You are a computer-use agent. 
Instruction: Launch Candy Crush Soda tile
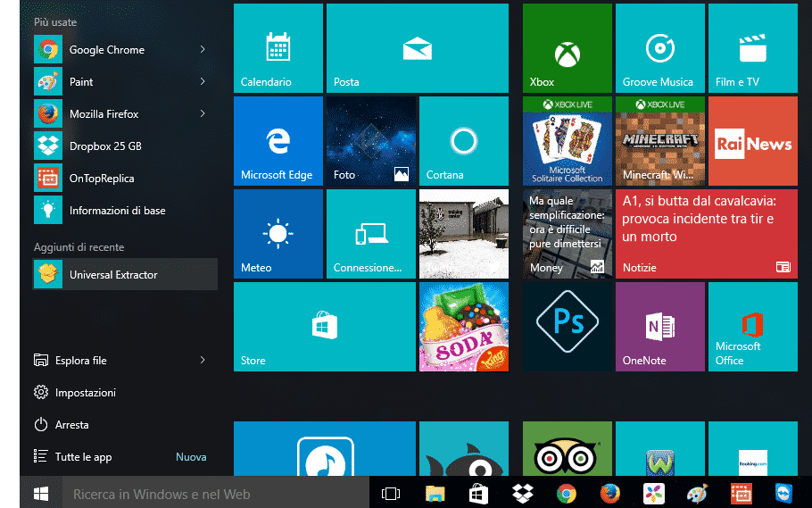pyautogui.click(x=463, y=327)
